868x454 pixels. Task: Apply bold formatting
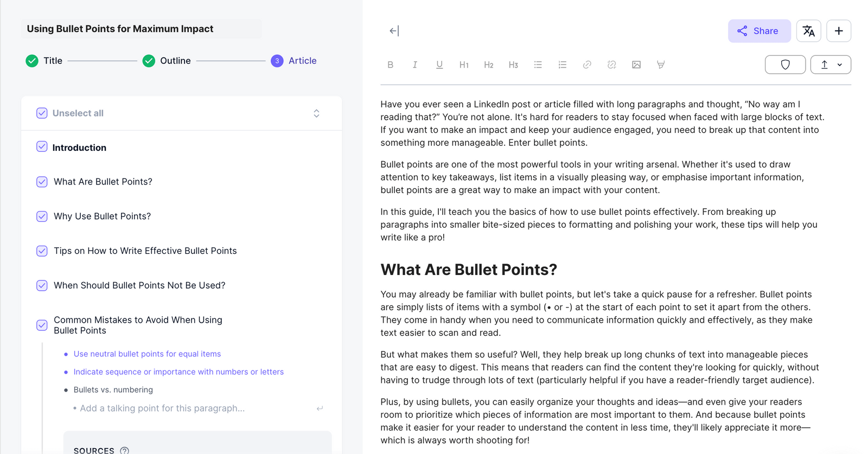(391, 65)
